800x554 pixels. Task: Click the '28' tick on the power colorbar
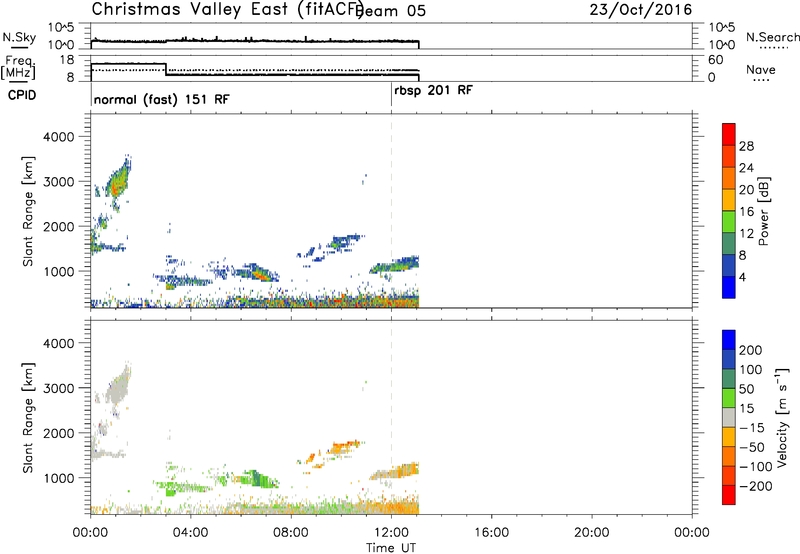746,146
